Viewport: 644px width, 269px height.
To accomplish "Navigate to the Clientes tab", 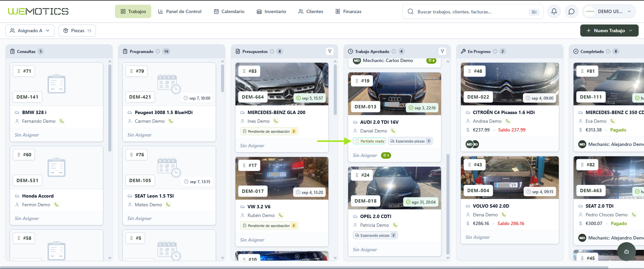I will tap(311, 11).
